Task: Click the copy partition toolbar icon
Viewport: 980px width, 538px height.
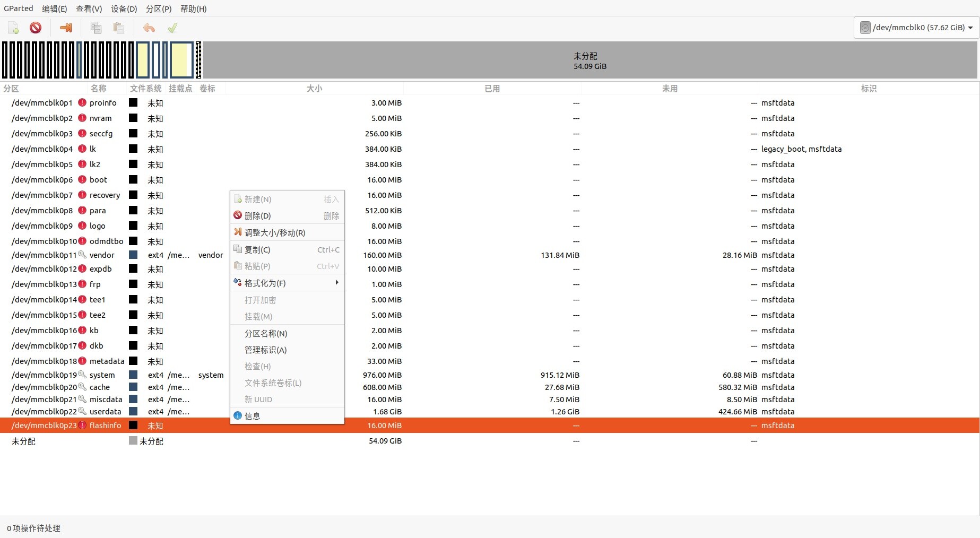Action: (x=96, y=28)
